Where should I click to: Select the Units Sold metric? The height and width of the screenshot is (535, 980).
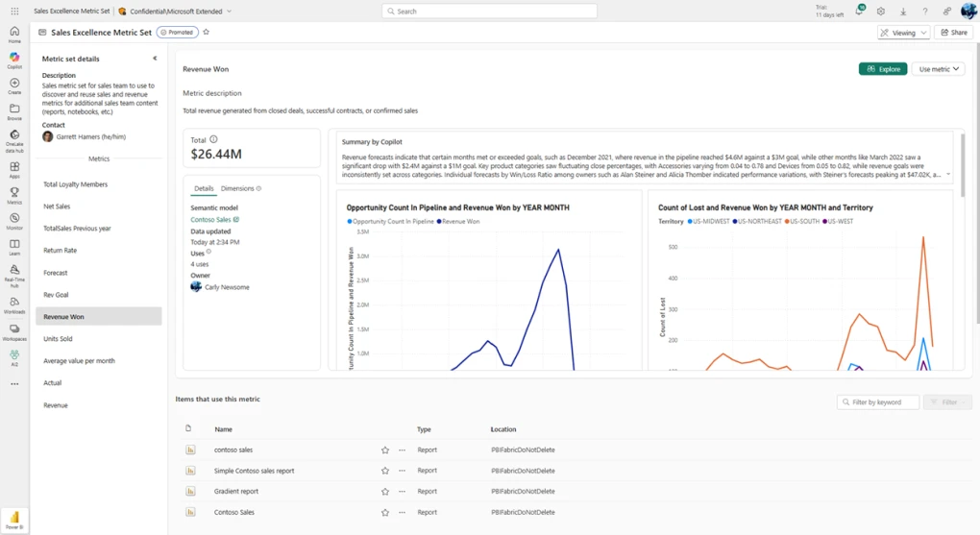[x=99, y=339]
